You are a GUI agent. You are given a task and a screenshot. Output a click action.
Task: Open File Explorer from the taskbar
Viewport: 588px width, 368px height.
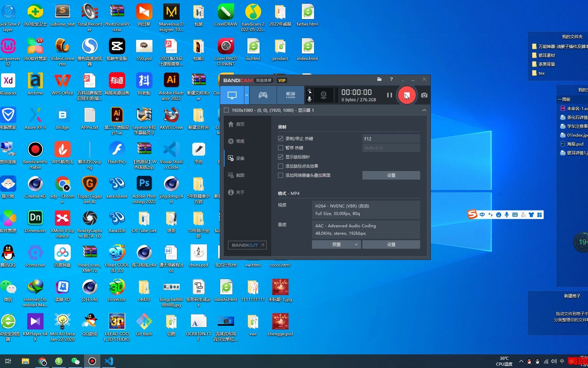[26, 361]
